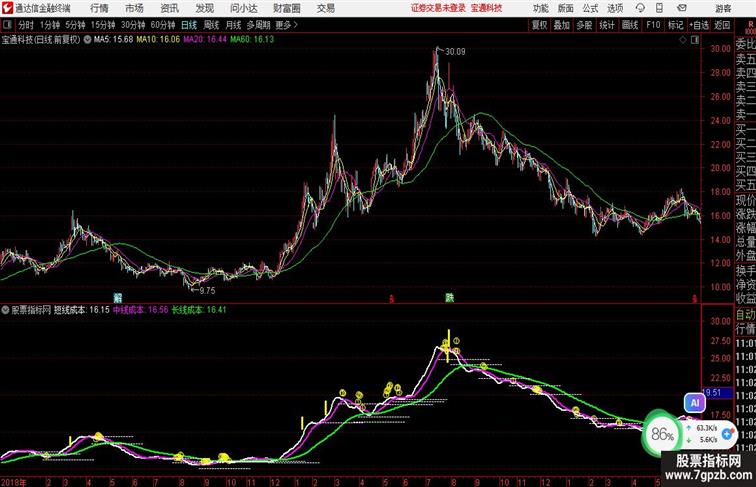Click the MA10: 16.06 indicator value
The image size is (756, 487).
(158, 40)
